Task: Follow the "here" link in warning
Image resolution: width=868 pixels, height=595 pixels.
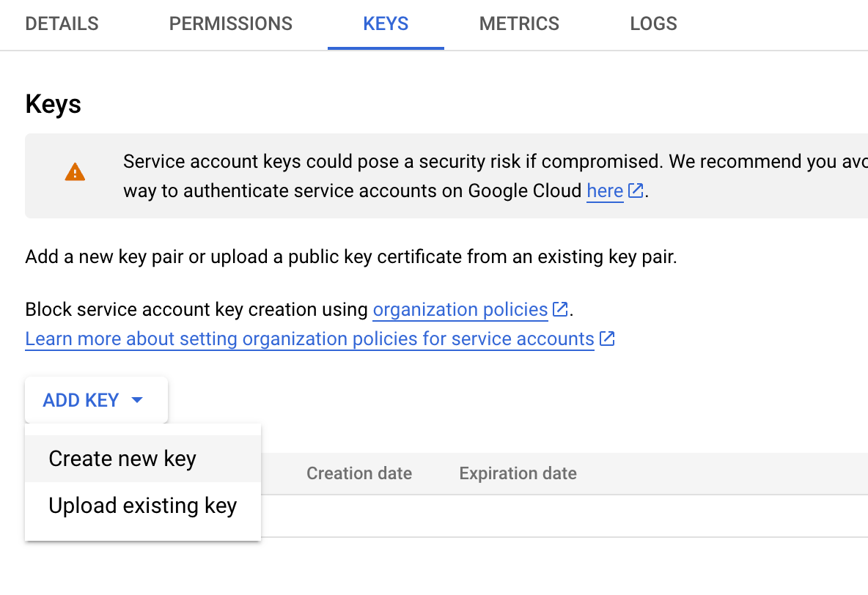Action: tap(605, 191)
